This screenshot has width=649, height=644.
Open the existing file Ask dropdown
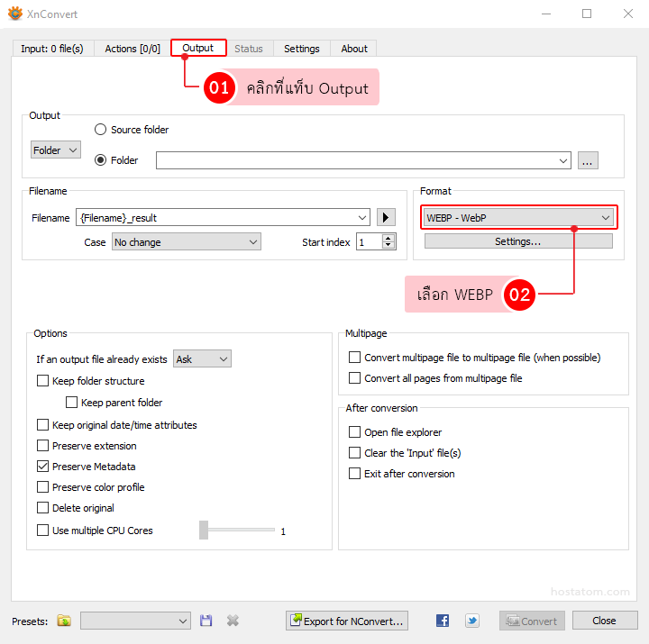[202, 359]
